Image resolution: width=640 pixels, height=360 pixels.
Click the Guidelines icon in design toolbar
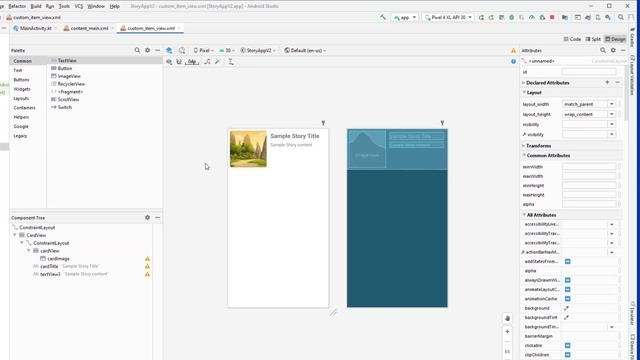pyautogui.click(x=231, y=62)
